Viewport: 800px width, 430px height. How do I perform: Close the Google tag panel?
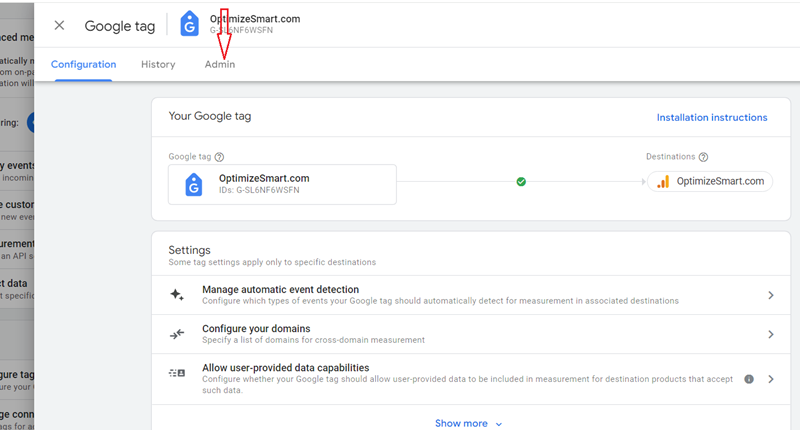pos(59,26)
